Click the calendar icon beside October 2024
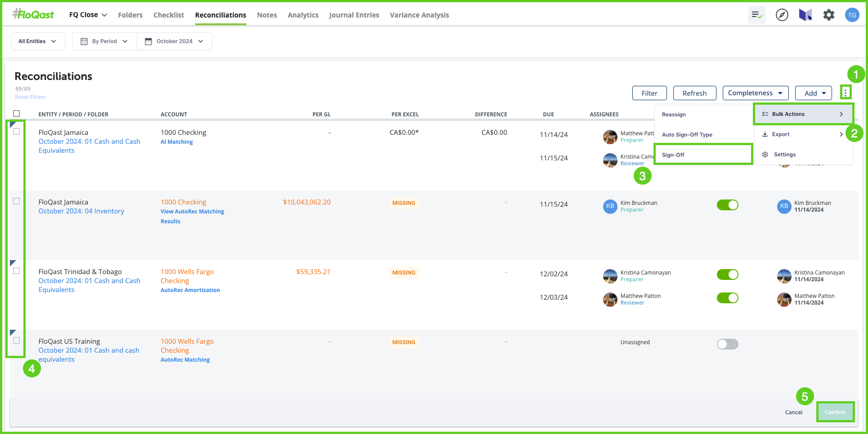Screen dimensions: 868x434 pos(148,41)
